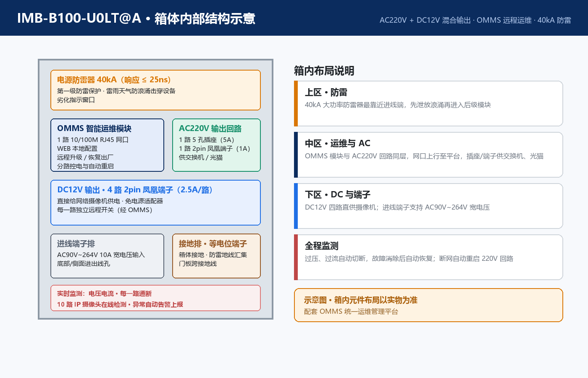588x378 pixels.
Task: Click the line 1 路 5 孔插座（5A）
Action: coord(207,140)
